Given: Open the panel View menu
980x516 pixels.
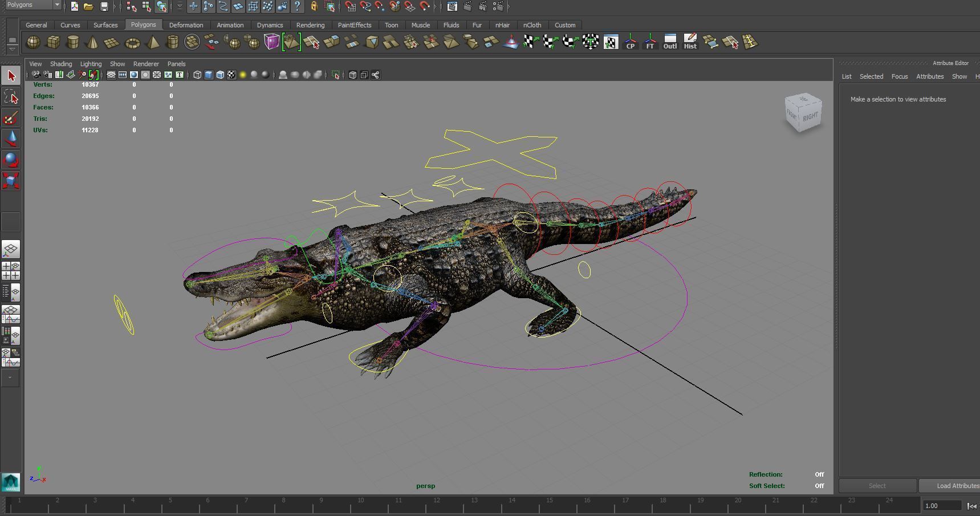Looking at the screenshot, I should click(35, 64).
